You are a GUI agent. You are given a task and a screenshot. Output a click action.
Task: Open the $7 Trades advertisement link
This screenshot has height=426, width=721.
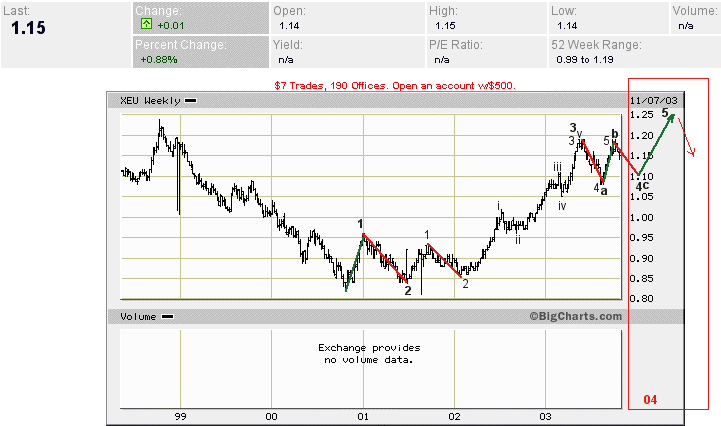coord(395,86)
